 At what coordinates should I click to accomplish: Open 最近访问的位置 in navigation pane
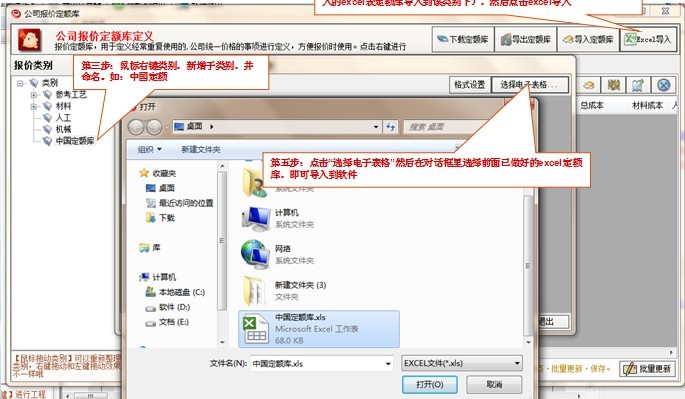(186, 203)
